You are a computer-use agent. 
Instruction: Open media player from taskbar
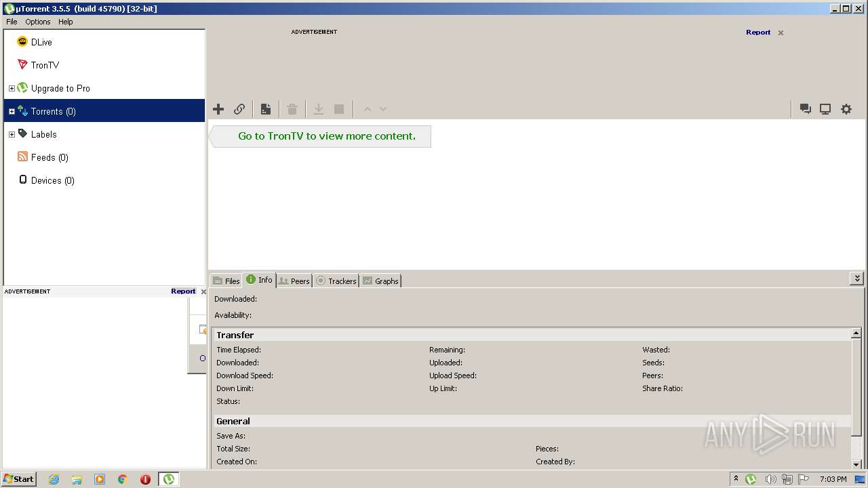coord(100,479)
